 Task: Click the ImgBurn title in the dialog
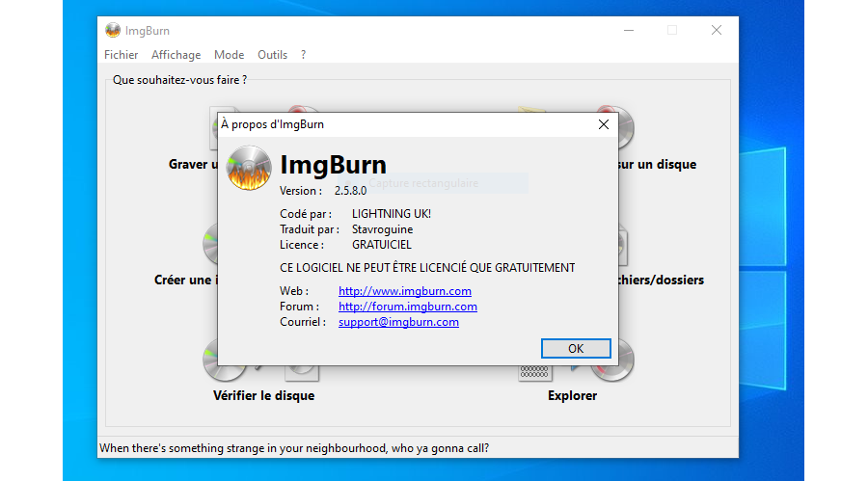coord(334,165)
